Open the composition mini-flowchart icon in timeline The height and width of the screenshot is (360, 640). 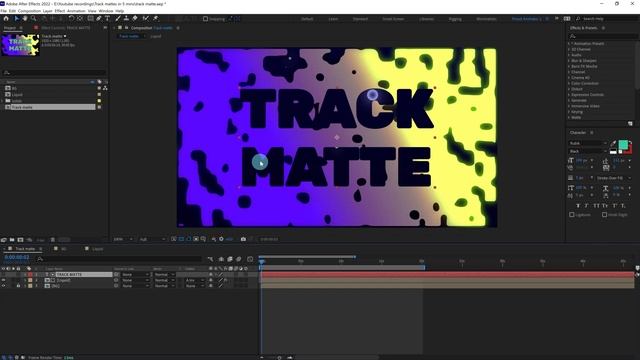pyautogui.click(x=210, y=259)
